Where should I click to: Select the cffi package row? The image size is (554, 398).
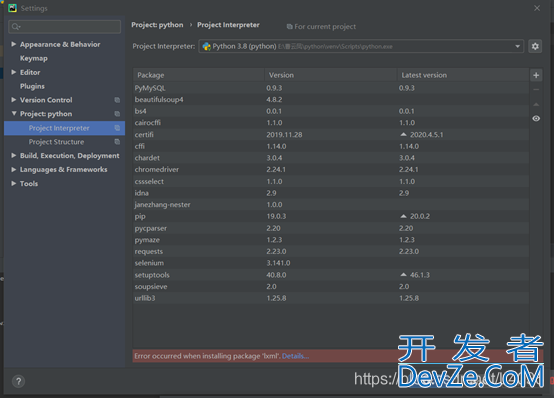[331, 146]
